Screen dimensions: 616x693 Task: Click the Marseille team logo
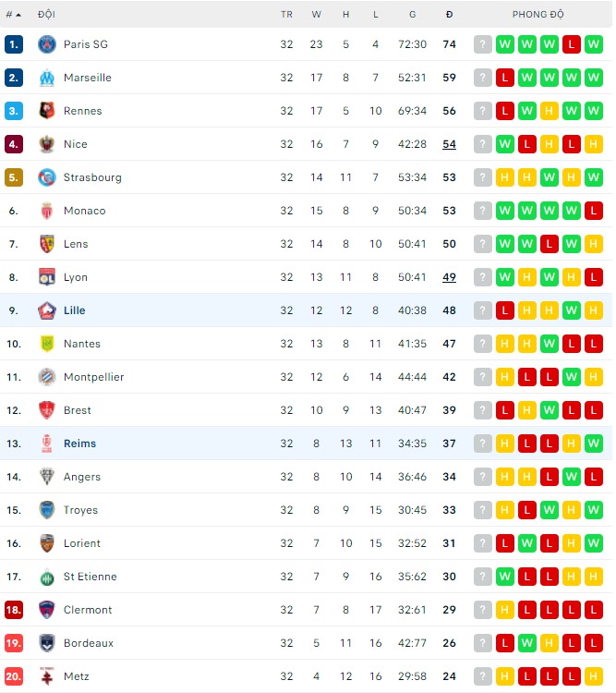(x=47, y=78)
